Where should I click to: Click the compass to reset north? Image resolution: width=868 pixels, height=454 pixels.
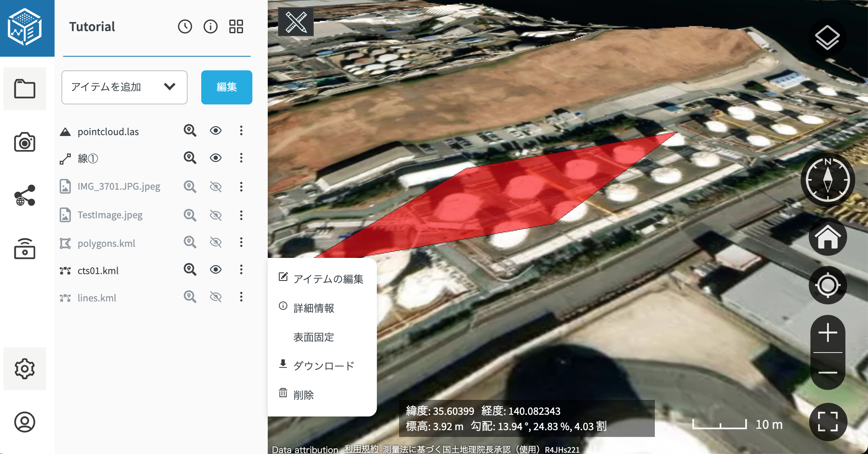[827, 180]
